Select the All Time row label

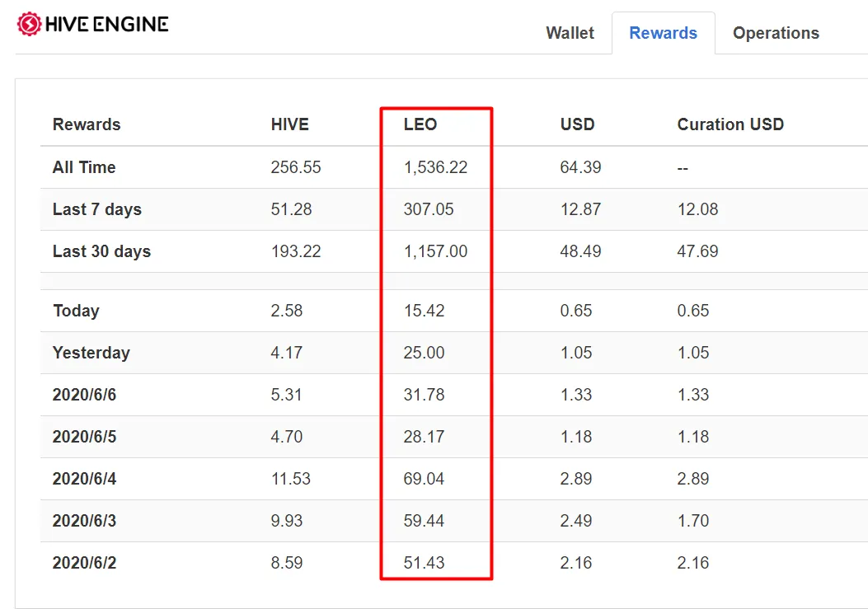click(84, 167)
